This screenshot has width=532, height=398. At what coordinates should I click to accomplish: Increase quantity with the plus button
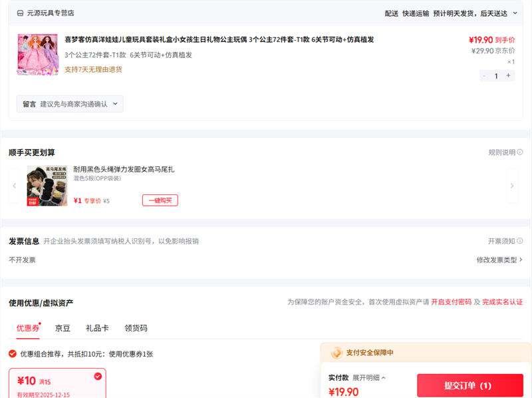508,76
